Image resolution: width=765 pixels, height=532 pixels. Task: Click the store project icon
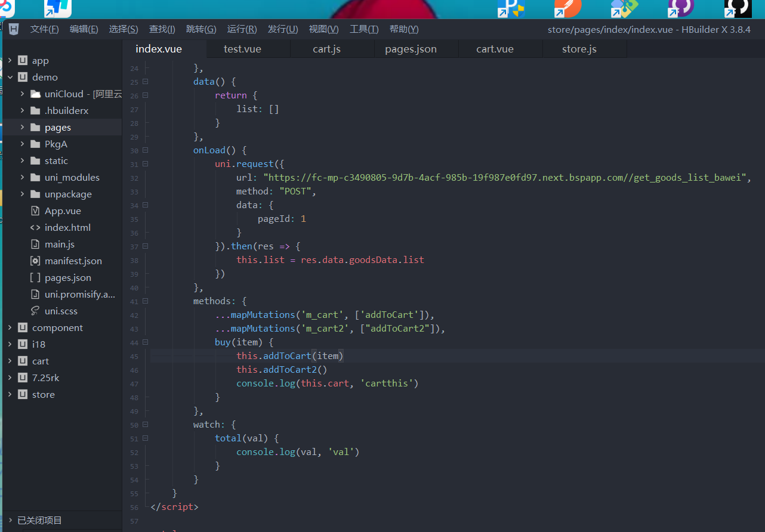(23, 394)
